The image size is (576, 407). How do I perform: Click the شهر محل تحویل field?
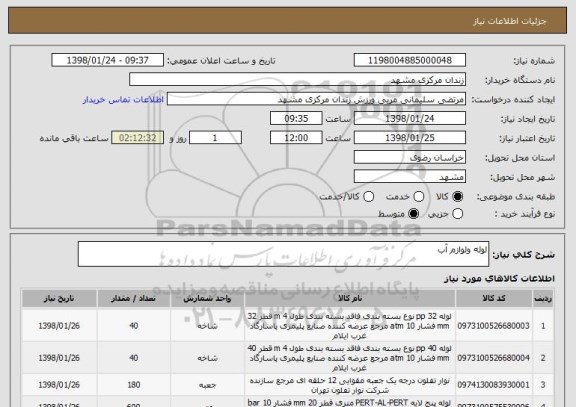tap(410, 177)
